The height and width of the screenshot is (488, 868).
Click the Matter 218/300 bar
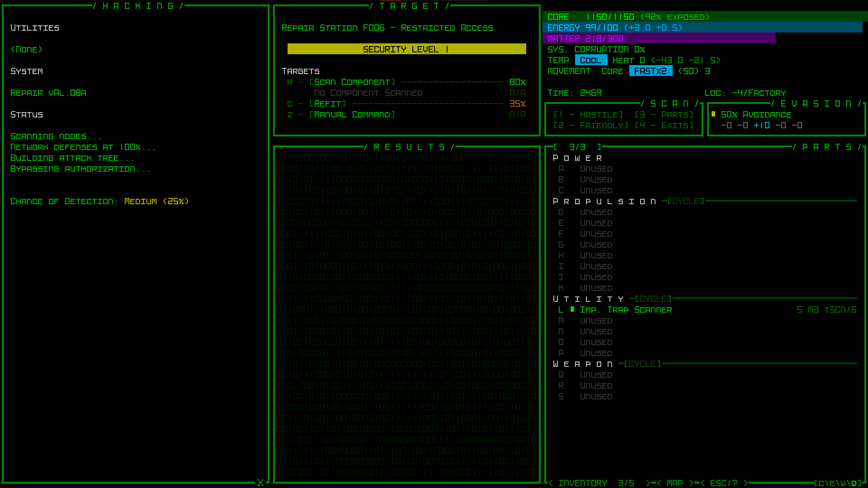coord(659,38)
